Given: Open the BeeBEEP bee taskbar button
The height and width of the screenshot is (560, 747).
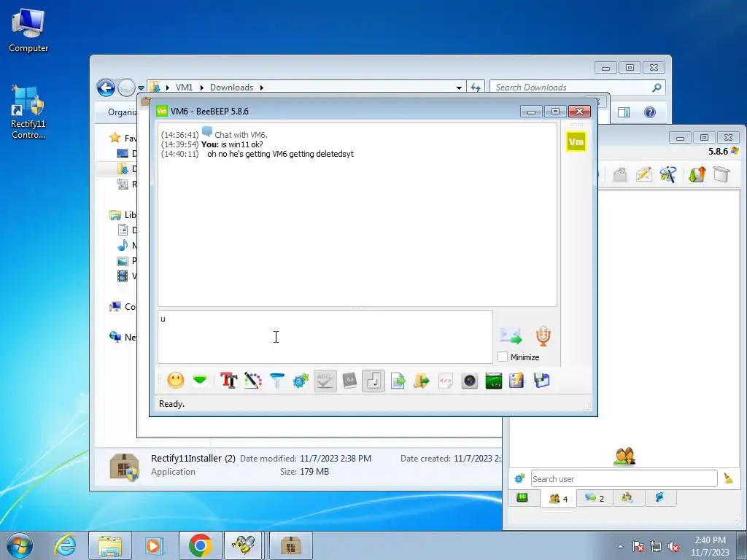Looking at the screenshot, I should 243,545.
